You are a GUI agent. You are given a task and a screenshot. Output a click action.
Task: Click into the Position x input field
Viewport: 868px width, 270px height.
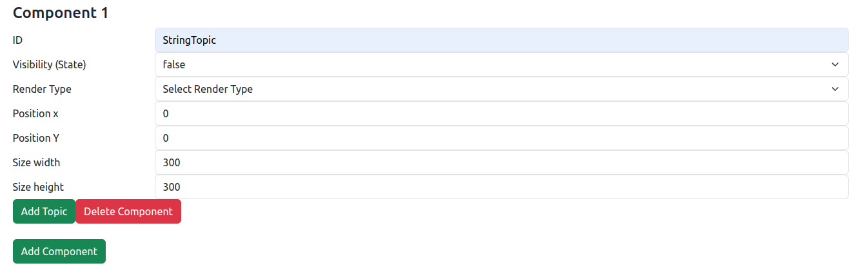point(501,113)
